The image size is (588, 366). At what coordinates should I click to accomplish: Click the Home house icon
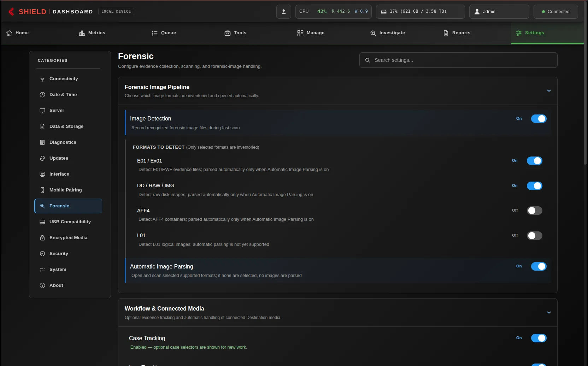pos(9,33)
